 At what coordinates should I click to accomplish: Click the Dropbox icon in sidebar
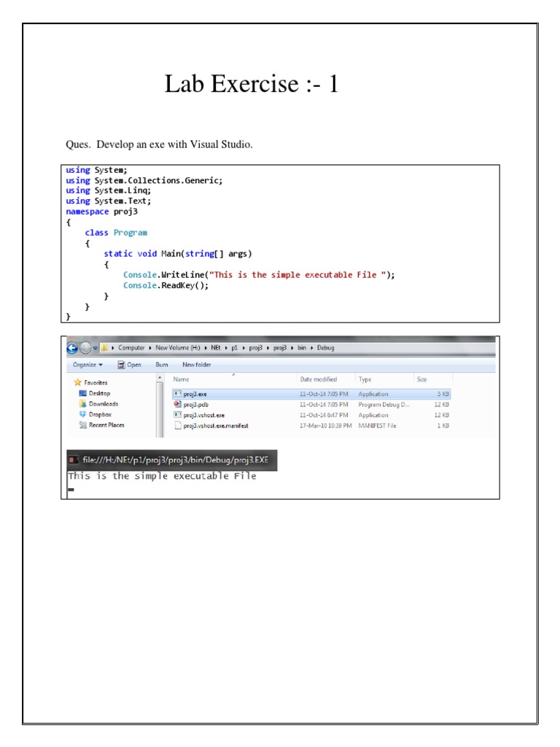tap(82, 414)
